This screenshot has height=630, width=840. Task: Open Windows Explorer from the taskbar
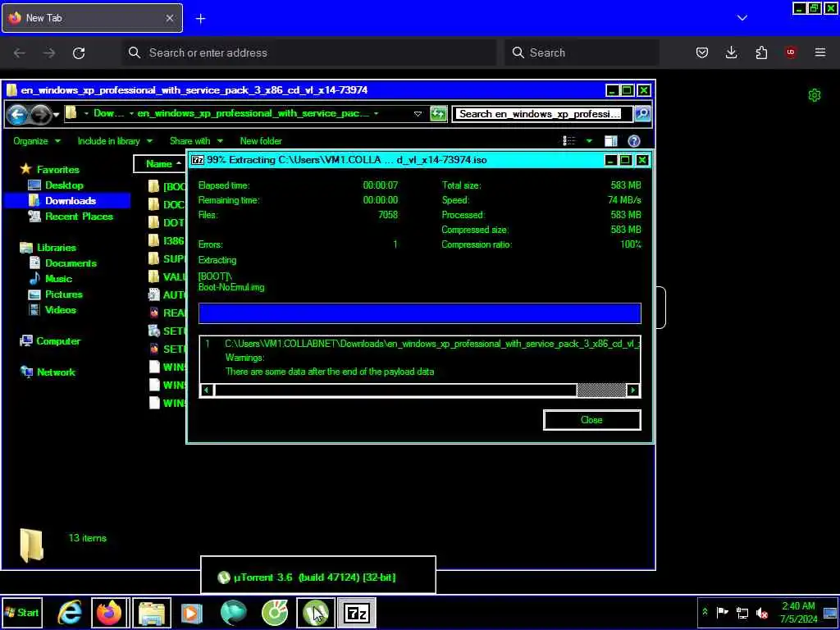tap(152, 613)
